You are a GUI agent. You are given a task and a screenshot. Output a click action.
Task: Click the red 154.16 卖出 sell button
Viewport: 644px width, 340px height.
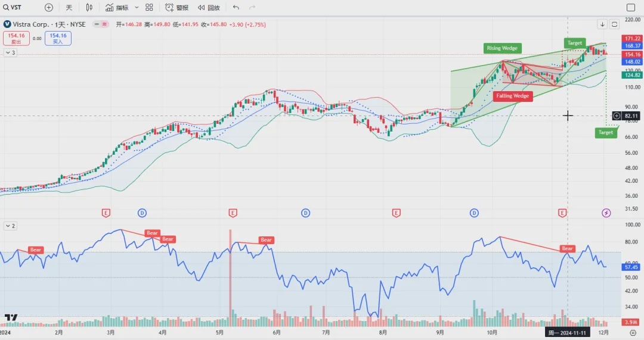tap(16, 38)
